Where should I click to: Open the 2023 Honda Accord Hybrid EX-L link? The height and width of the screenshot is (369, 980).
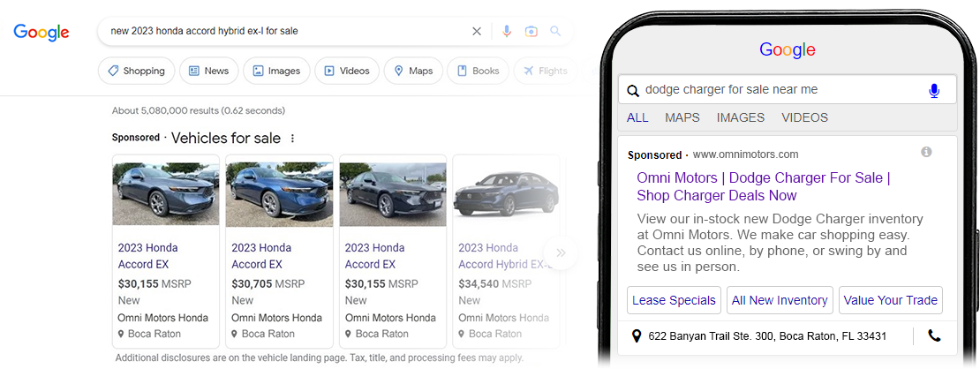pyautogui.click(x=506, y=256)
